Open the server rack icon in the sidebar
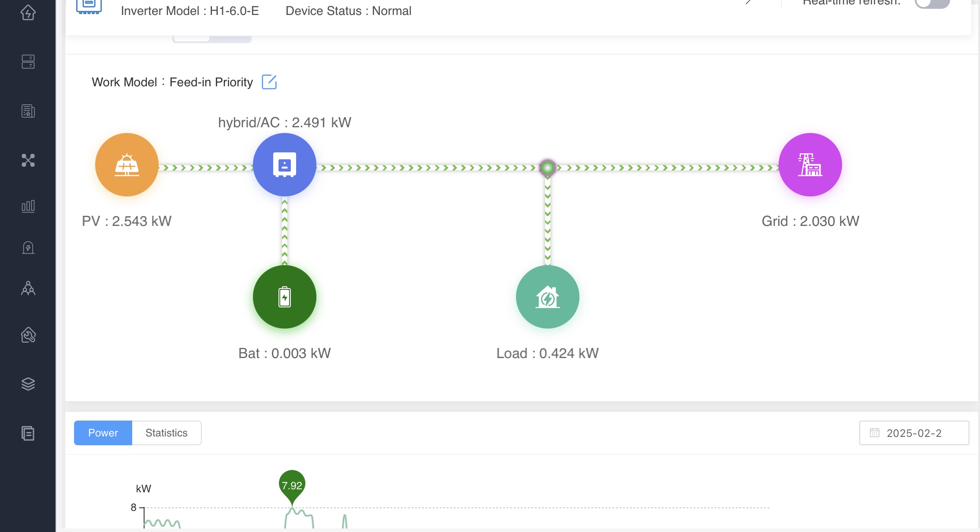 click(28, 62)
